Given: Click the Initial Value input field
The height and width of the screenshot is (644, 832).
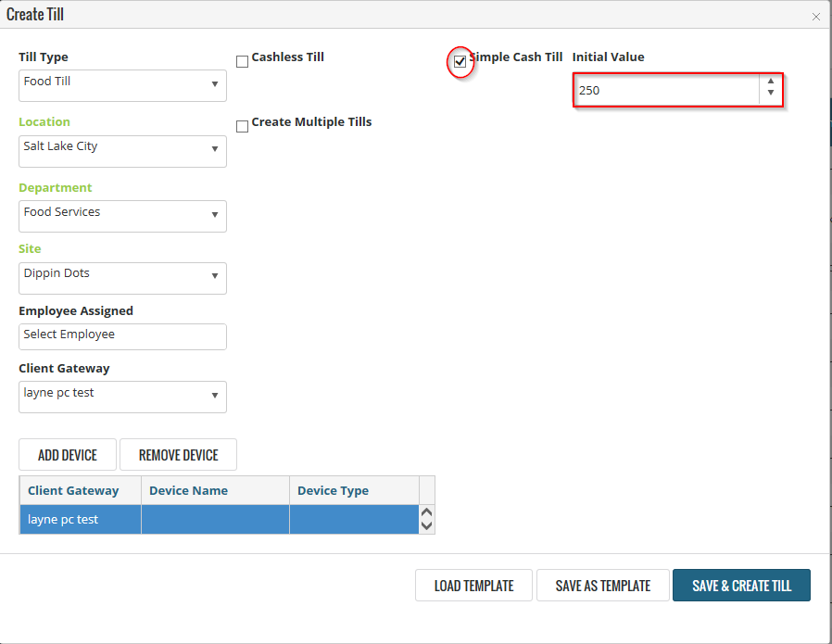Looking at the screenshot, I should click(x=665, y=90).
